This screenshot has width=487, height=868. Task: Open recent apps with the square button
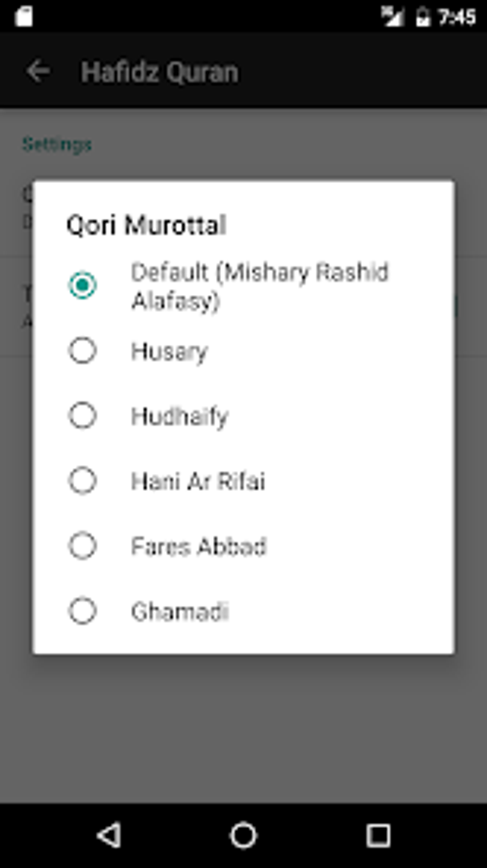[378, 835]
